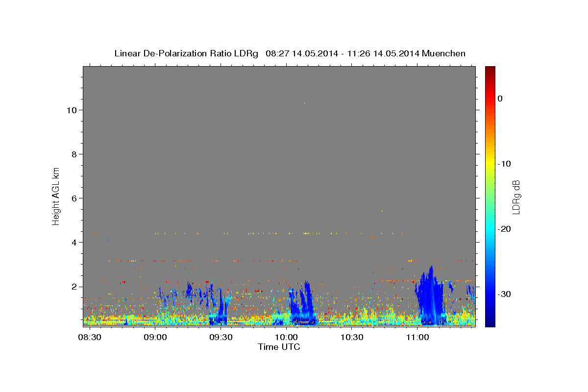Click the colorbar value '-20'
This screenshot has width=588, height=392.
pos(504,229)
